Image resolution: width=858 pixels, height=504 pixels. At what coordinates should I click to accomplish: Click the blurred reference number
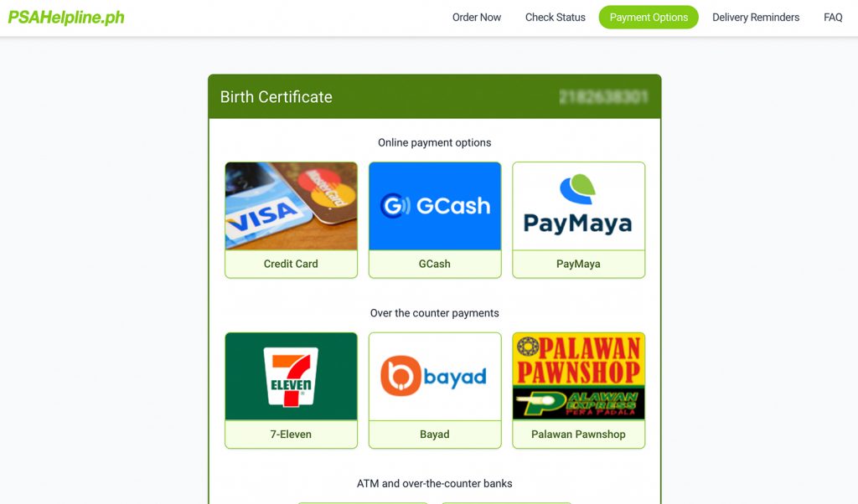coord(603,97)
